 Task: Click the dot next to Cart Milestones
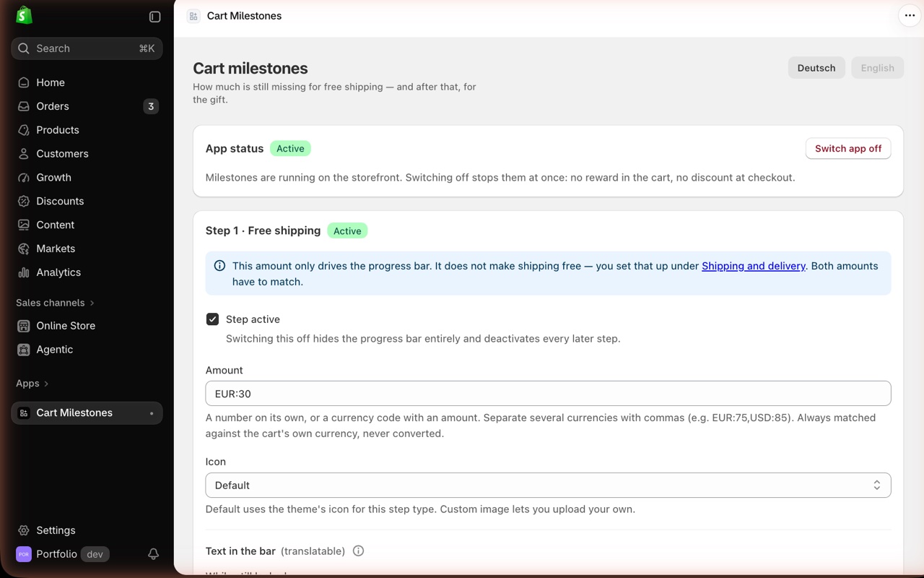(152, 413)
